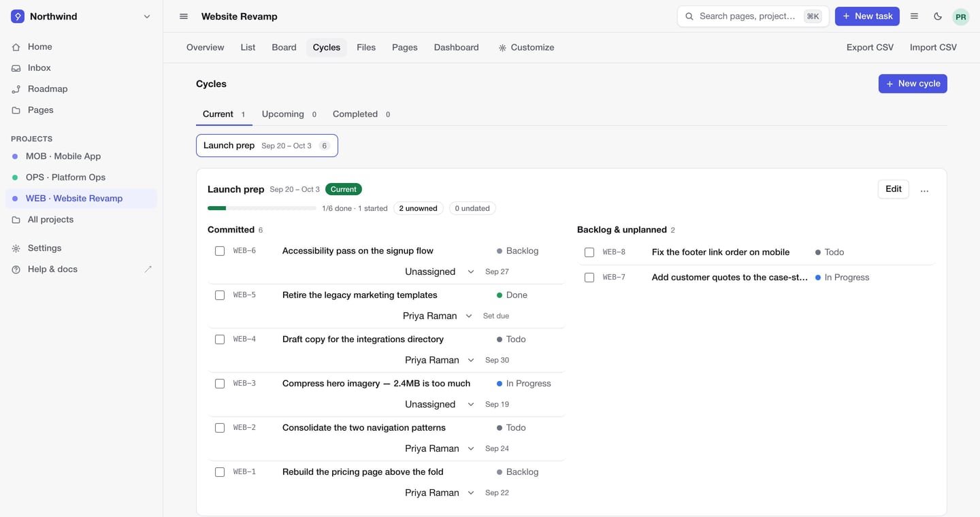Click the 2 unowned filter chip
980x517 pixels.
click(x=419, y=208)
